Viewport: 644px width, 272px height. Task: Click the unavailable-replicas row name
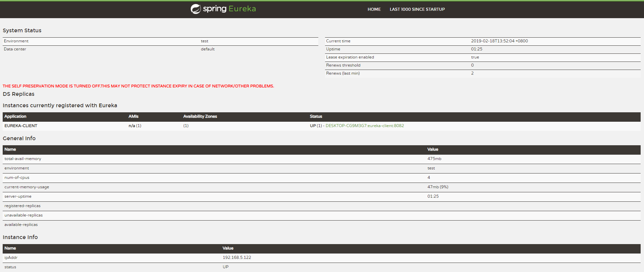(24, 215)
